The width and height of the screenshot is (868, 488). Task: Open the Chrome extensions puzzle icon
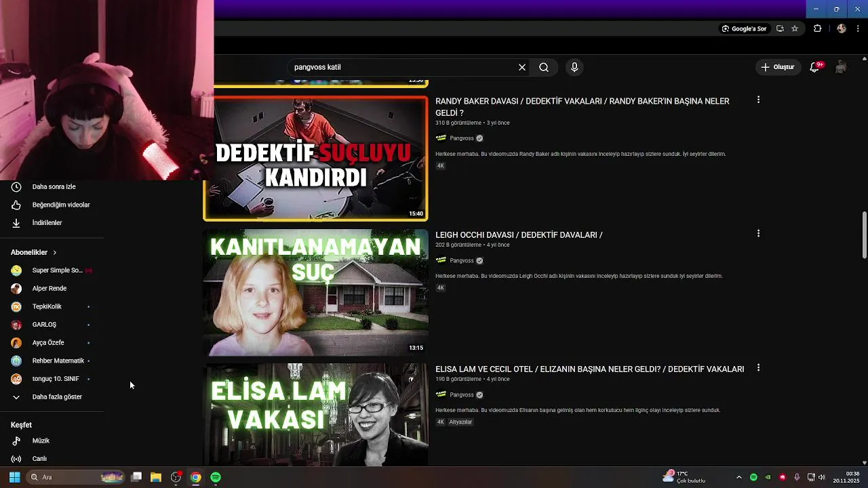tap(817, 28)
